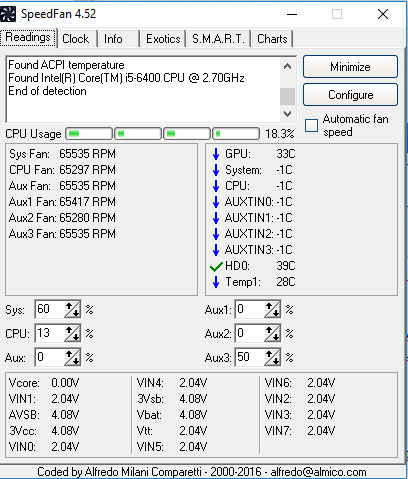Click the green checkmark next to HD0
Viewport: 408px width, 479px height.
pyautogui.click(x=216, y=266)
